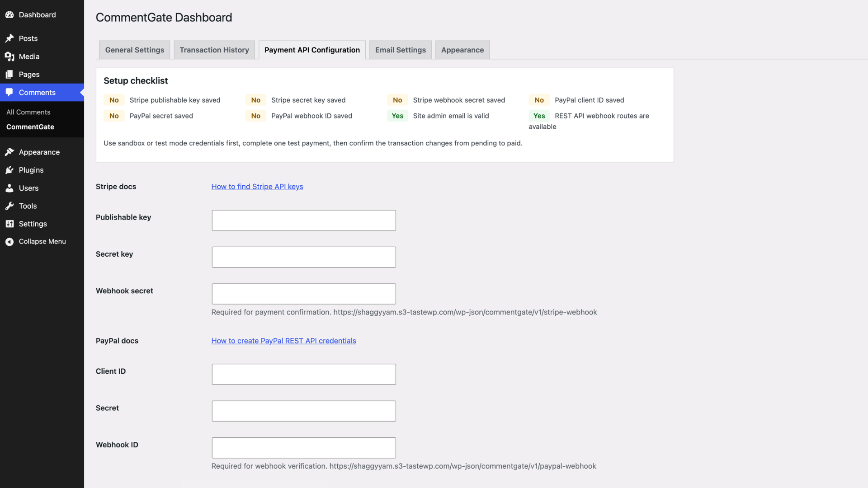
Task: Click the Pages icon in sidebar
Action: (9, 75)
